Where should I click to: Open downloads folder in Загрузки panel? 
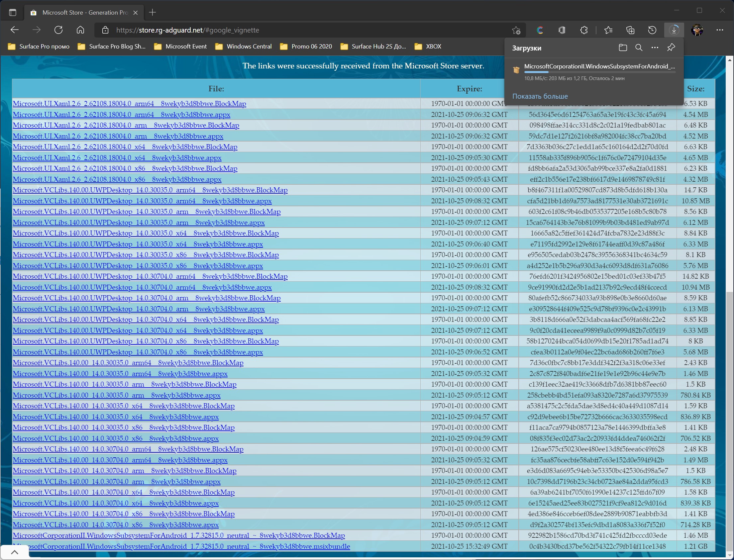(623, 48)
